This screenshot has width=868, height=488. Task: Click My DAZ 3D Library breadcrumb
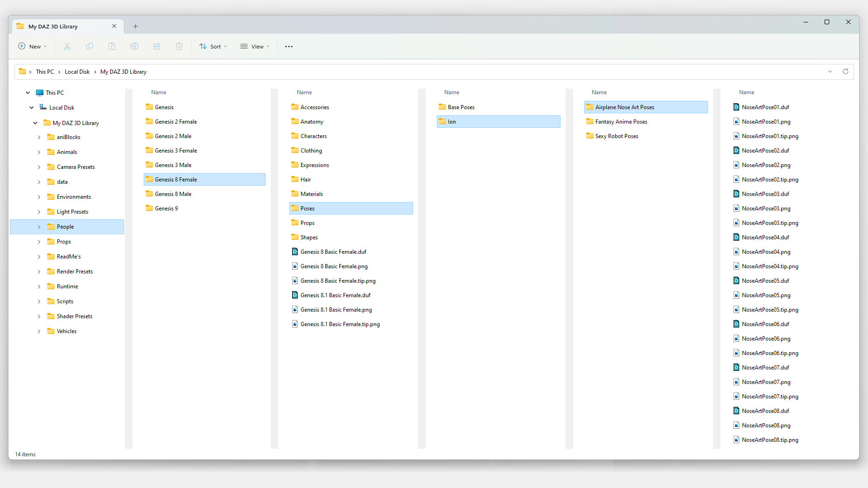[123, 71]
